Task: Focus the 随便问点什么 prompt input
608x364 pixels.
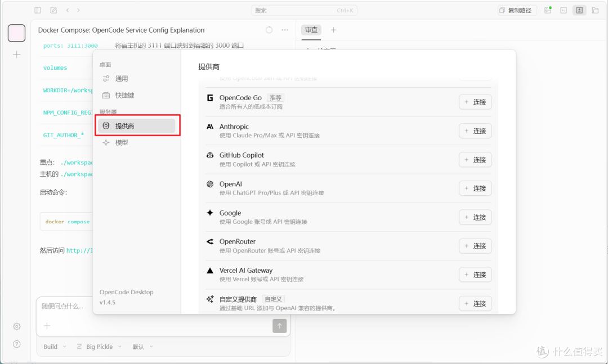Action: (163, 306)
